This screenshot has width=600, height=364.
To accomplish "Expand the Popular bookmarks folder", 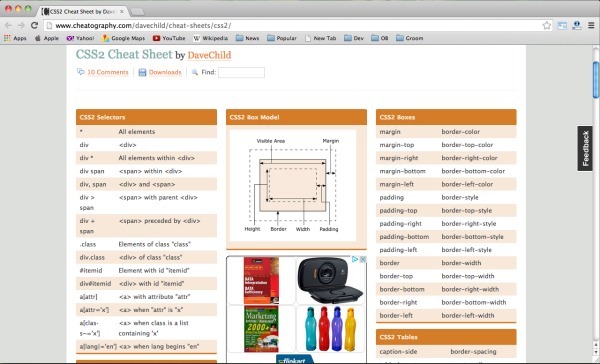I will click(282, 38).
